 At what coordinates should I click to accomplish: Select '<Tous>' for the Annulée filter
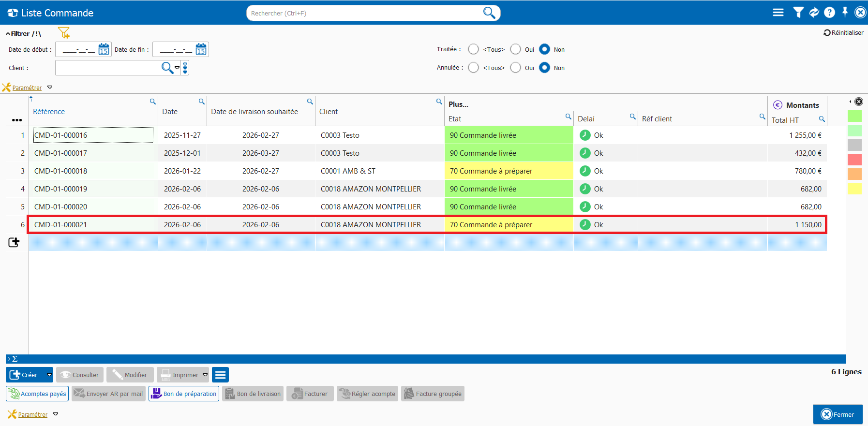(474, 68)
